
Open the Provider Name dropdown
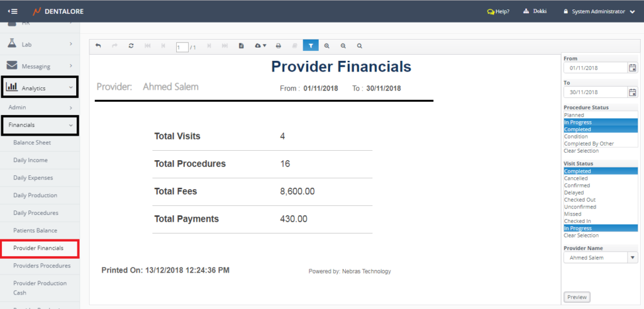pyautogui.click(x=632, y=257)
